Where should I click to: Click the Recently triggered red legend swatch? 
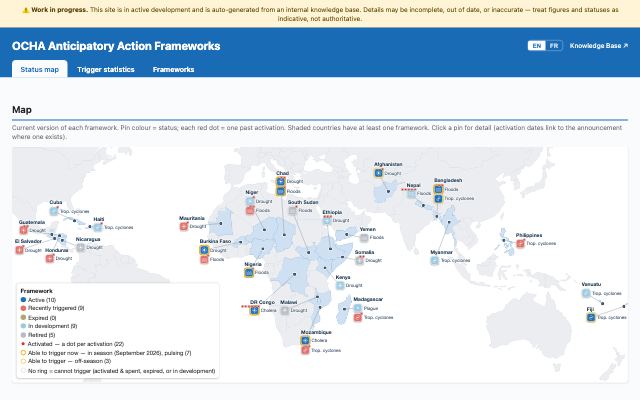pos(23,308)
